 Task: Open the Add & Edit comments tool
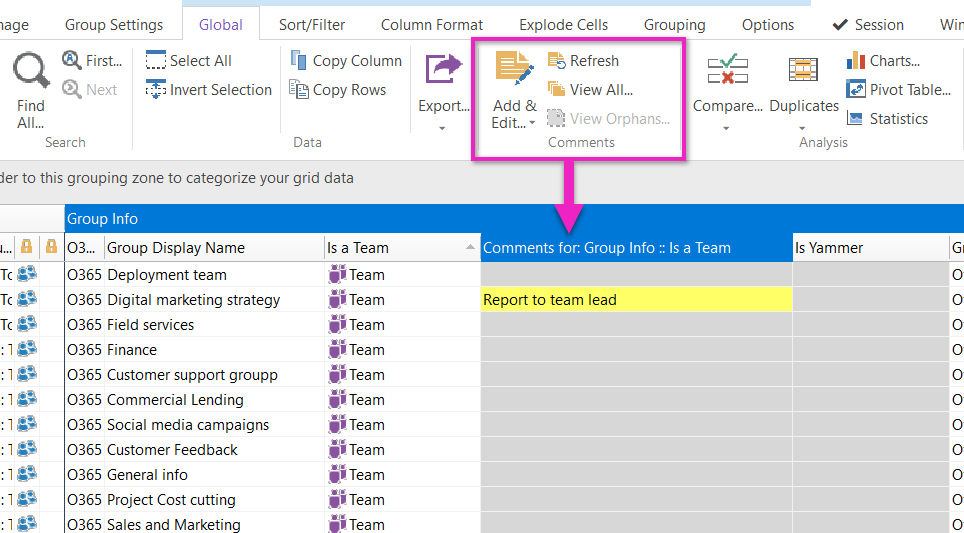(514, 69)
